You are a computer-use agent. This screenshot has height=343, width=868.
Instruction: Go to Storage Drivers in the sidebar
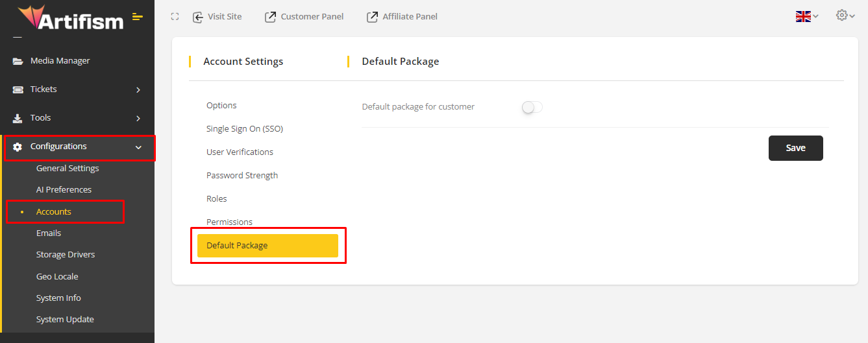[x=66, y=255]
